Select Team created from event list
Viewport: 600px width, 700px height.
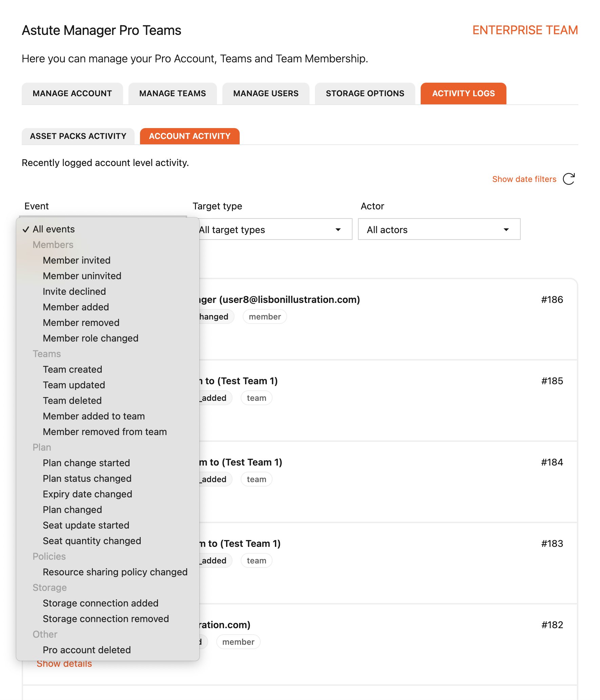point(72,369)
